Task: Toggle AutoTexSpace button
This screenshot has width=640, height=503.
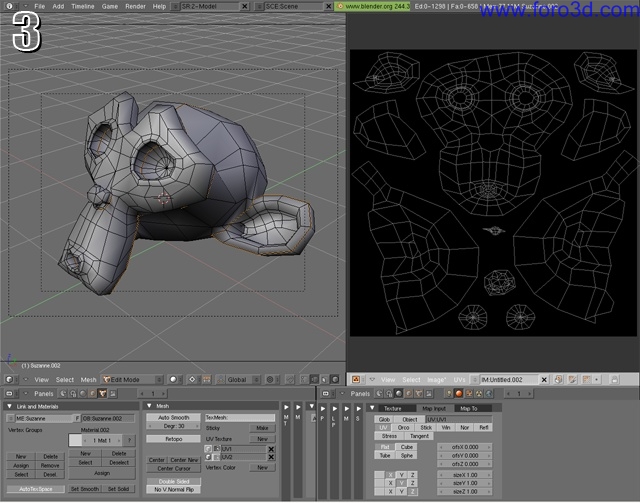Action: pos(36,489)
